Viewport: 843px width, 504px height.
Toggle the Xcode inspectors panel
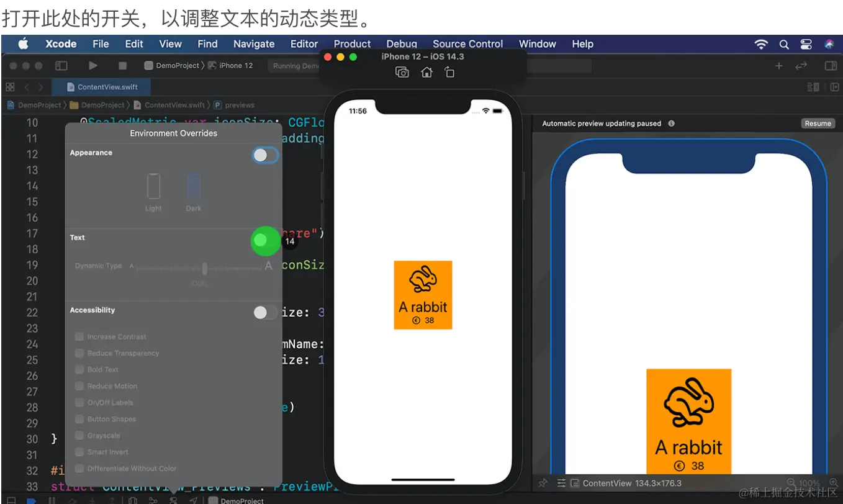(x=831, y=66)
